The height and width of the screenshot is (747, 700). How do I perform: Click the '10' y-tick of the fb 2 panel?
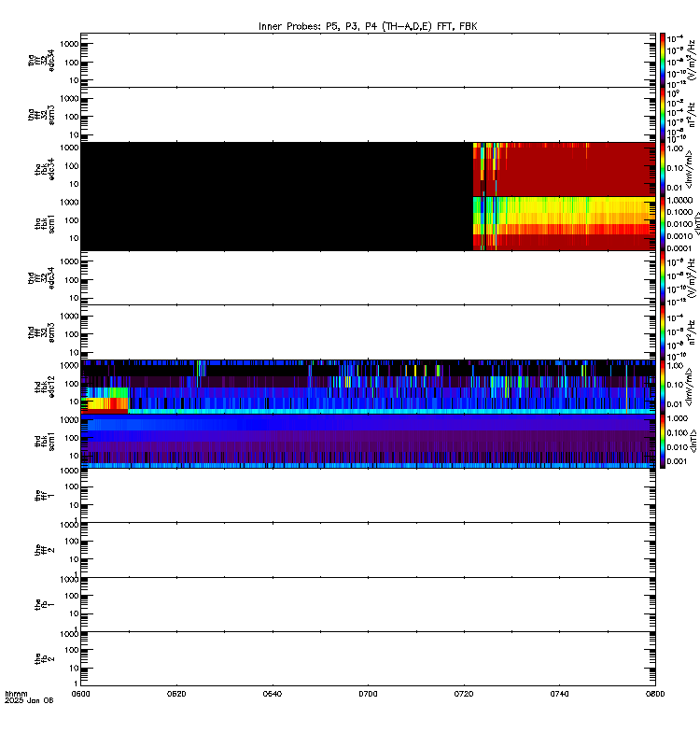click(x=74, y=668)
